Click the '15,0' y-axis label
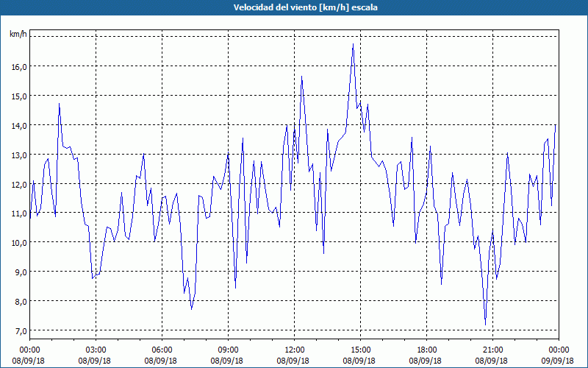This screenshot has width=588, height=368. coord(19,96)
